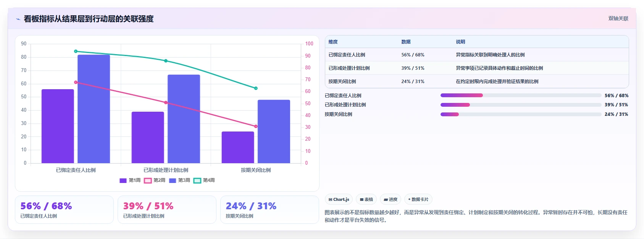The image size is (644, 239).
Task: Toggle the 第4周 legend dataset
Action: [x=204, y=180]
